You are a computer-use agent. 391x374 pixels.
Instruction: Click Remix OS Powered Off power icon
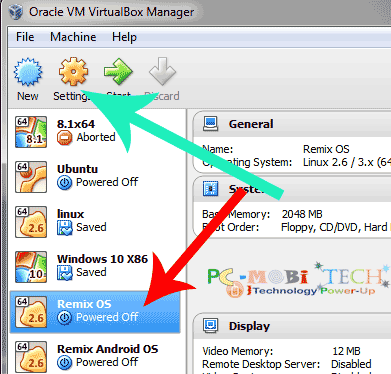point(64,318)
